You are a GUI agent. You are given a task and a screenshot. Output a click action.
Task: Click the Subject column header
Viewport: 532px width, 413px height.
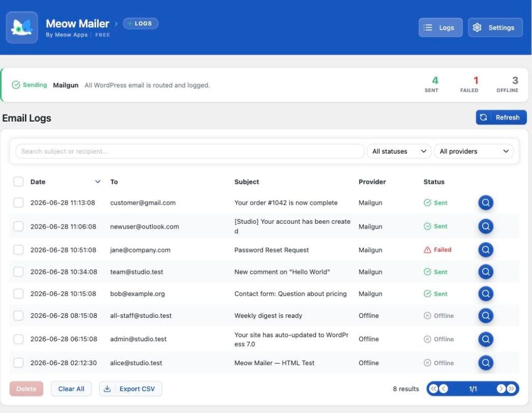tap(247, 181)
